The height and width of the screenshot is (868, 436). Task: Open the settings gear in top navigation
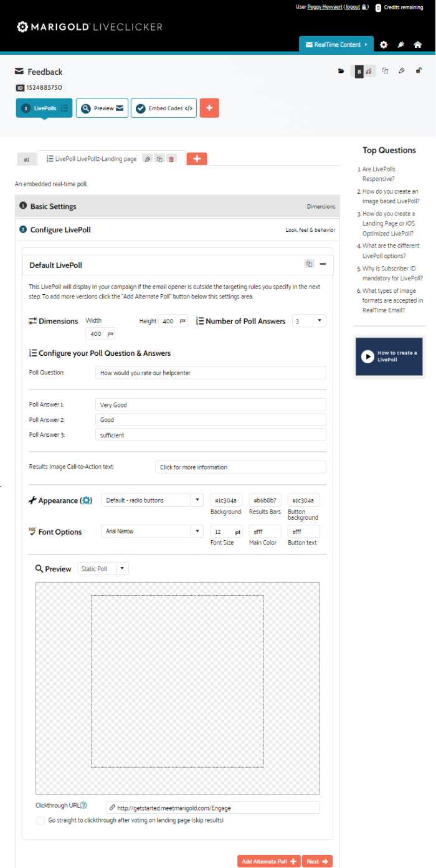click(x=384, y=45)
